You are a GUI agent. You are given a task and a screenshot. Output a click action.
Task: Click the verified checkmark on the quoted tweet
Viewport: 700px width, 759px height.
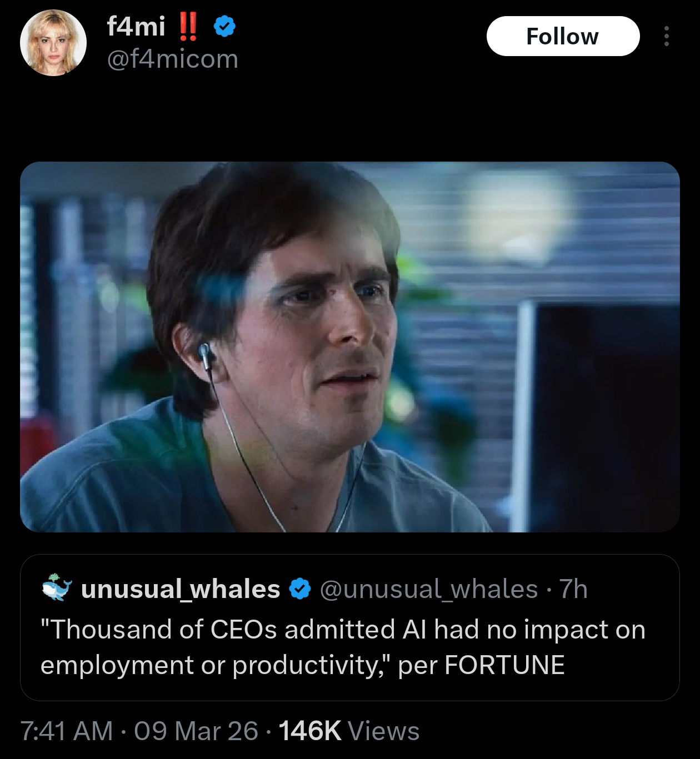pyautogui.click(x=301, y=590)
